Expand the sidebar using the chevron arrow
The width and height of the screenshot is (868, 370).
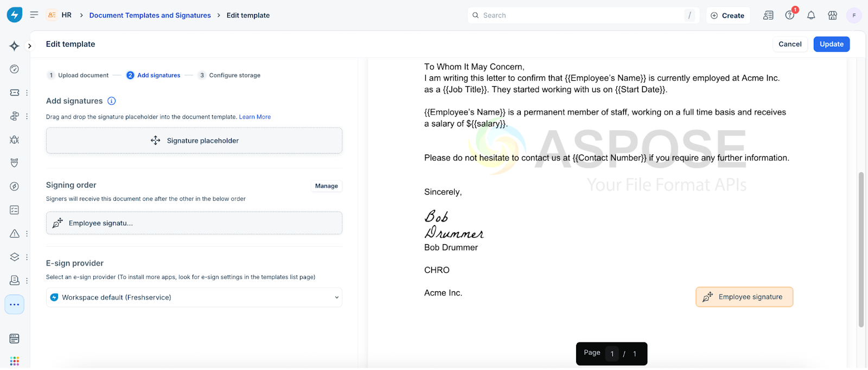pos(30,46)
